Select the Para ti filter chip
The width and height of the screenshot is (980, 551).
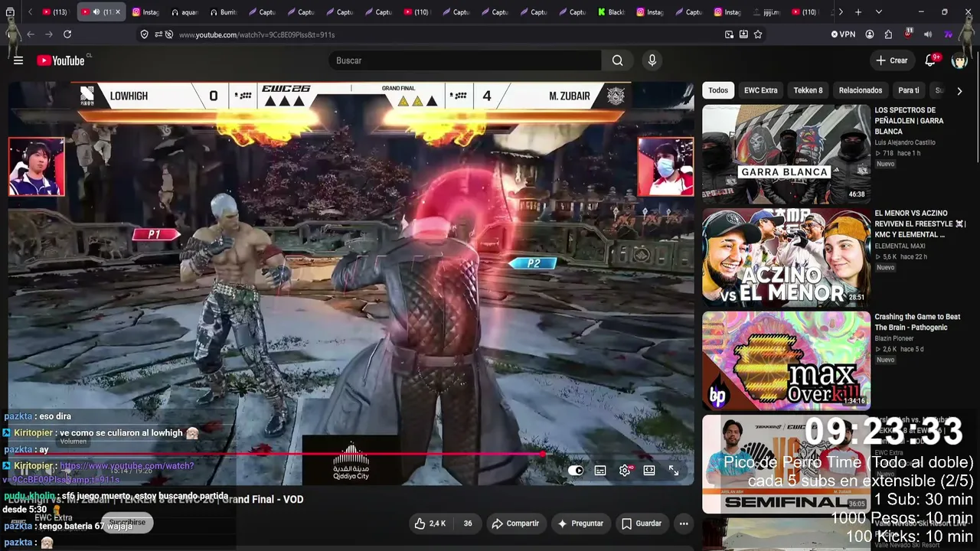[909, 90]
